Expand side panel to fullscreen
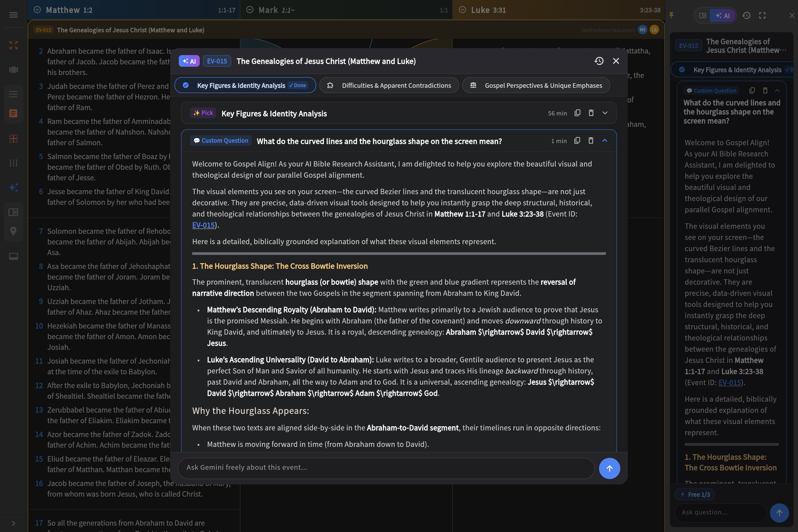 (x=762, y=16)
